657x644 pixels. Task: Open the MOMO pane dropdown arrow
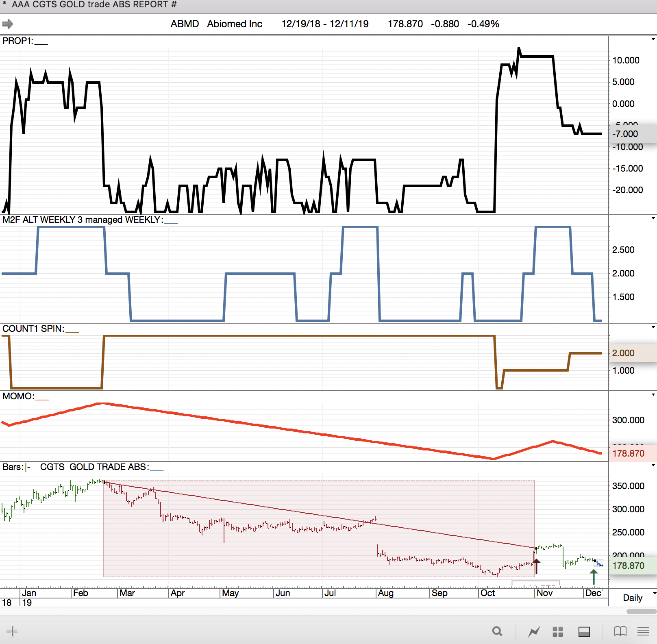[653, 395]
